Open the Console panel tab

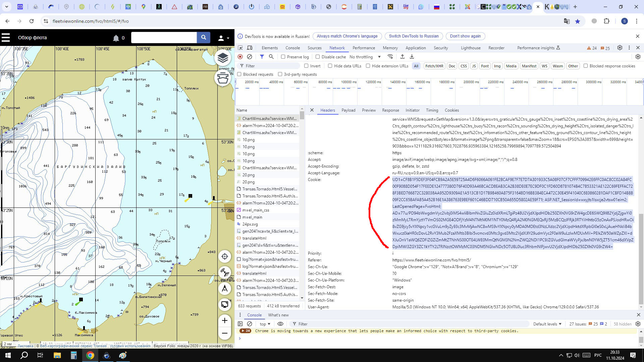(x=292, y=48)
